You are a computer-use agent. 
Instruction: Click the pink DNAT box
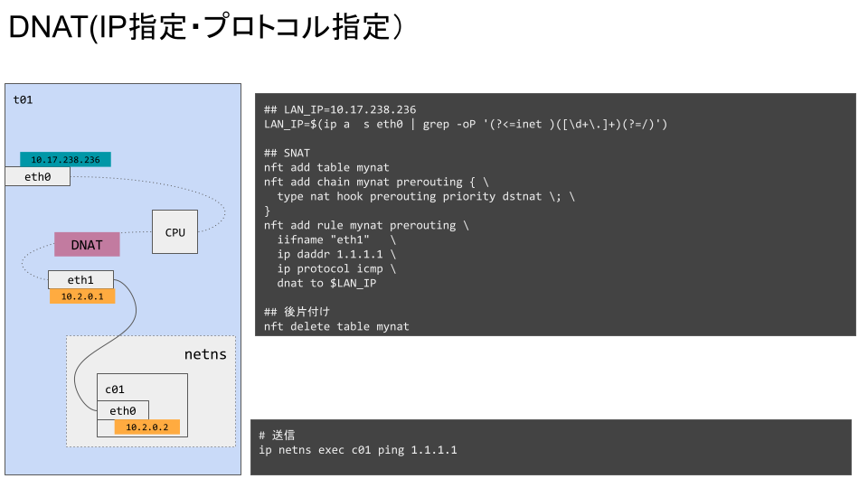click(x=87, y=245)
